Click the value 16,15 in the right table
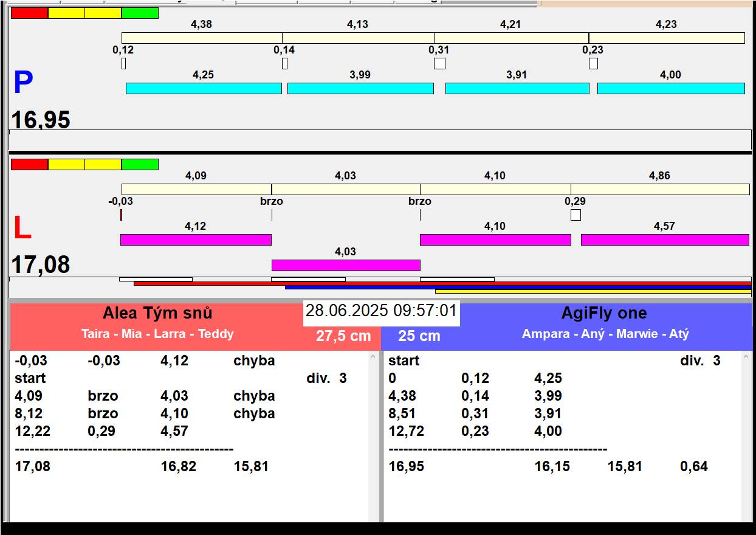This screenshot has width=756, height=535. pyautogui.click(x=552, y=466)
